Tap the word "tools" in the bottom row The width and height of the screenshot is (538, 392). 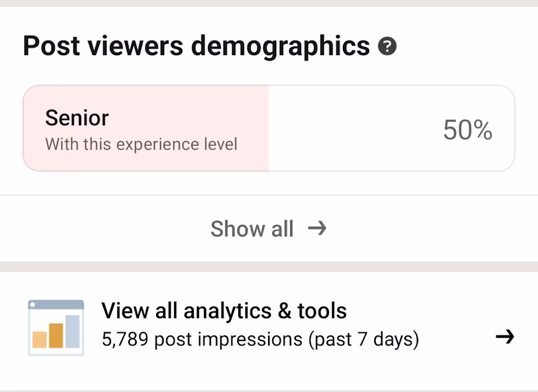click(x=322, y=311)
